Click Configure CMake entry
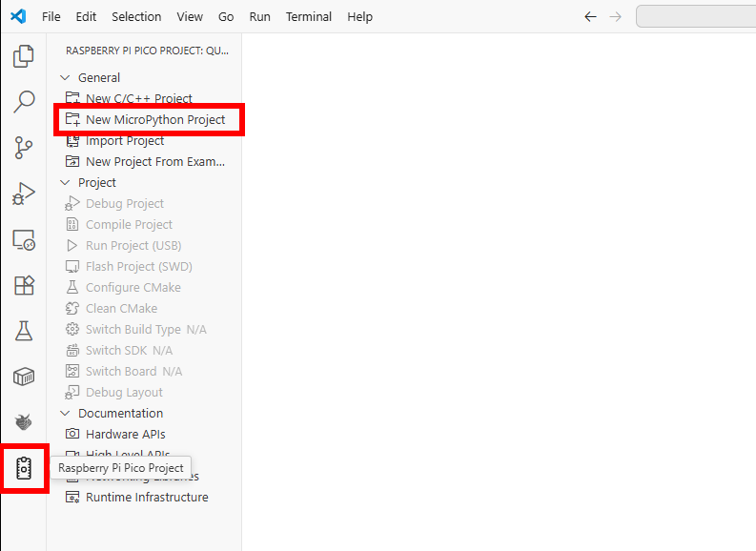 coord(145,287)
